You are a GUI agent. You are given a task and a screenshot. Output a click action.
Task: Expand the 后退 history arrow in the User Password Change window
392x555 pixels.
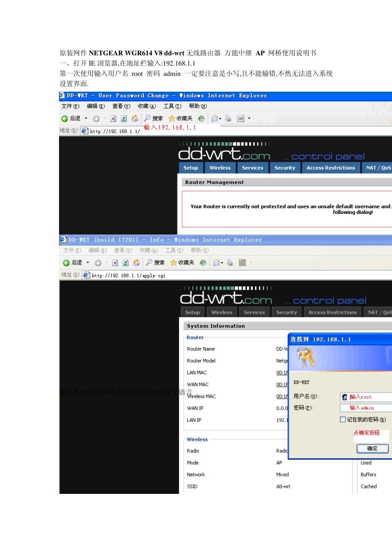tap(86, 119)
